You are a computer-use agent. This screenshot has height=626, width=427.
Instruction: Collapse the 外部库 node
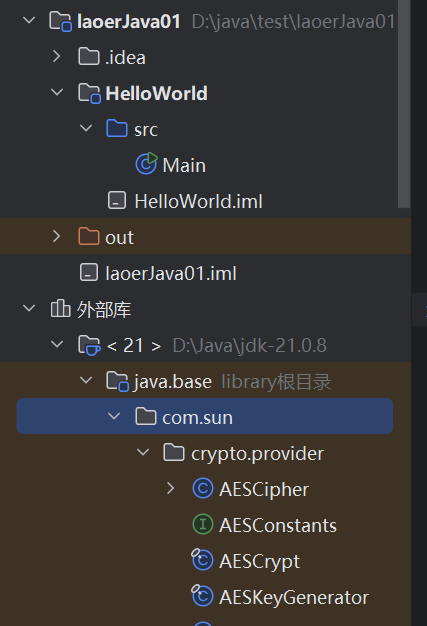pyautogui.click(x=29, y=309)
